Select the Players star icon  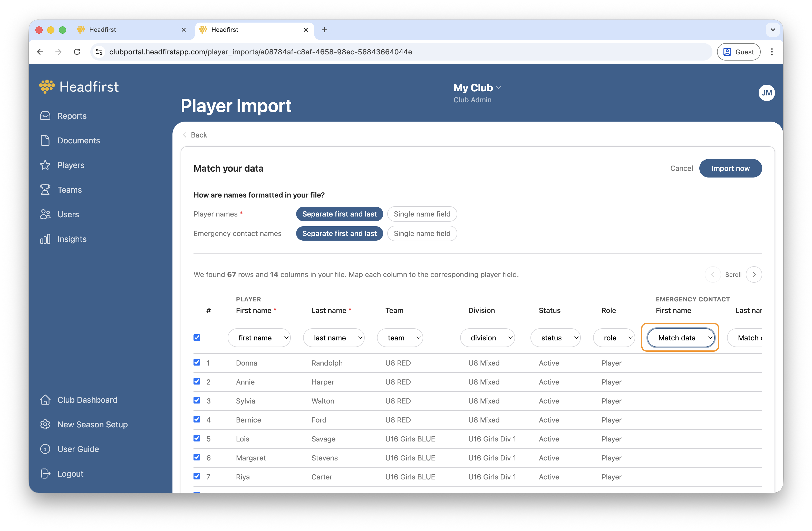point(45,165)
